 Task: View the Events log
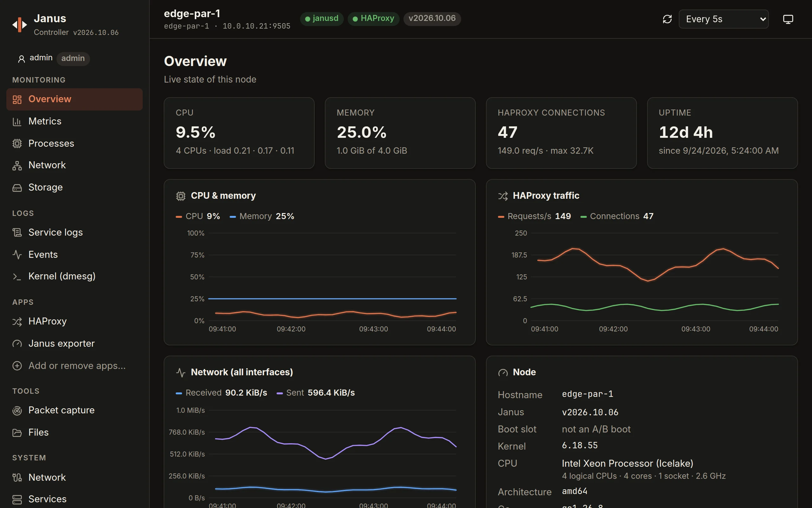75,255
